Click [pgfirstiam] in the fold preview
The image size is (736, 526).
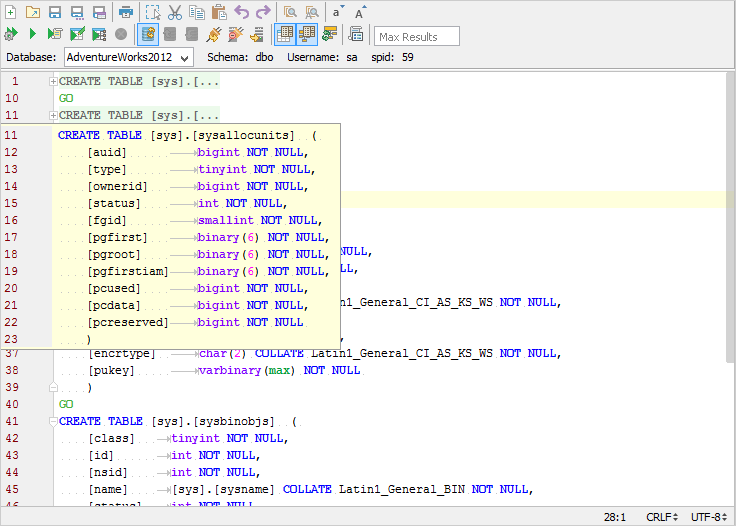[x=128, y=272]
